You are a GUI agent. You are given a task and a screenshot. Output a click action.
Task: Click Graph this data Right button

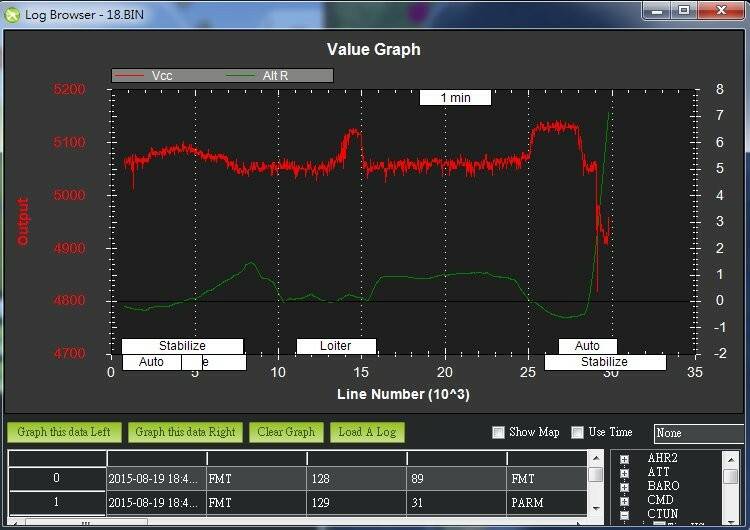(186, 432)
